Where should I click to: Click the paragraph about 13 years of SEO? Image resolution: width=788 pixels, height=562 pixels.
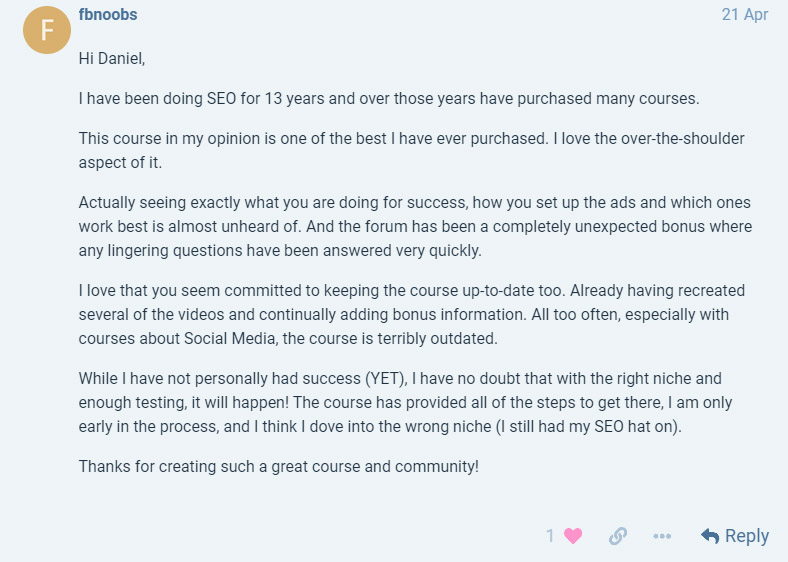(x=390, y=99)
